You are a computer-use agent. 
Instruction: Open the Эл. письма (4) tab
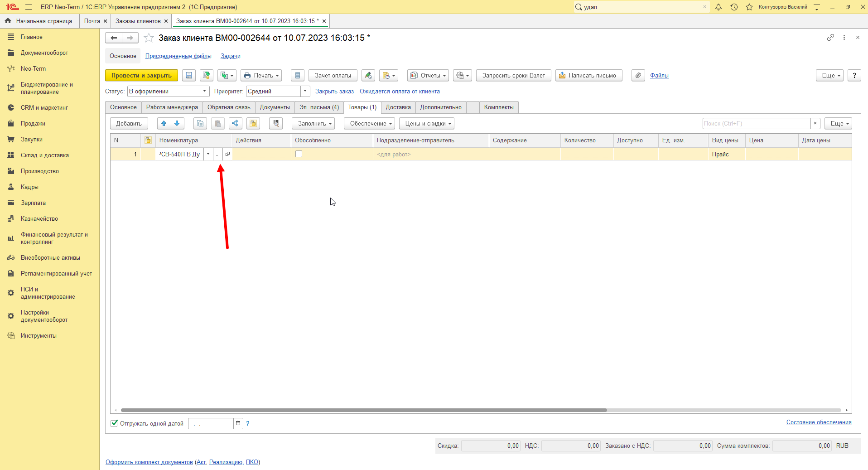(x=319, y=107)
